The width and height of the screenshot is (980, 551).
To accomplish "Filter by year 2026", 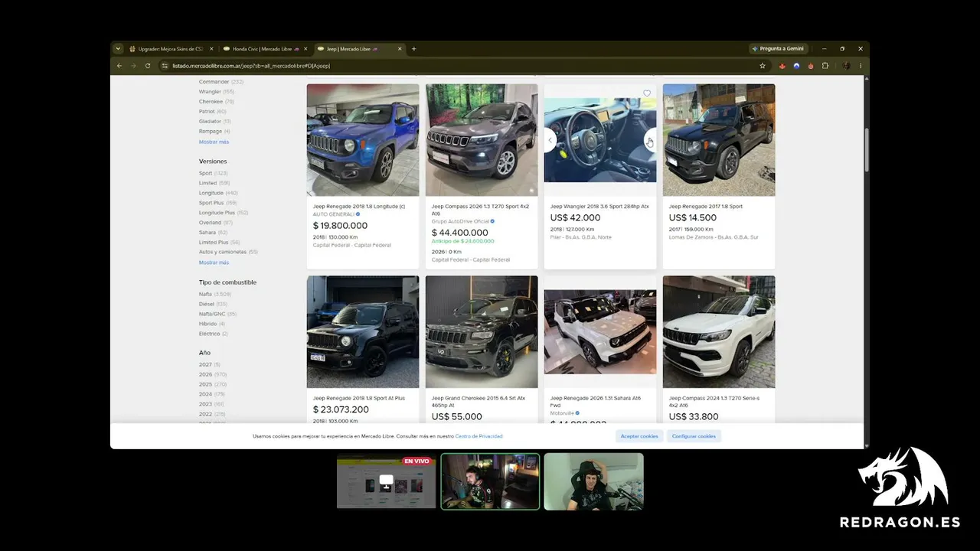I will tap(213, 375).
